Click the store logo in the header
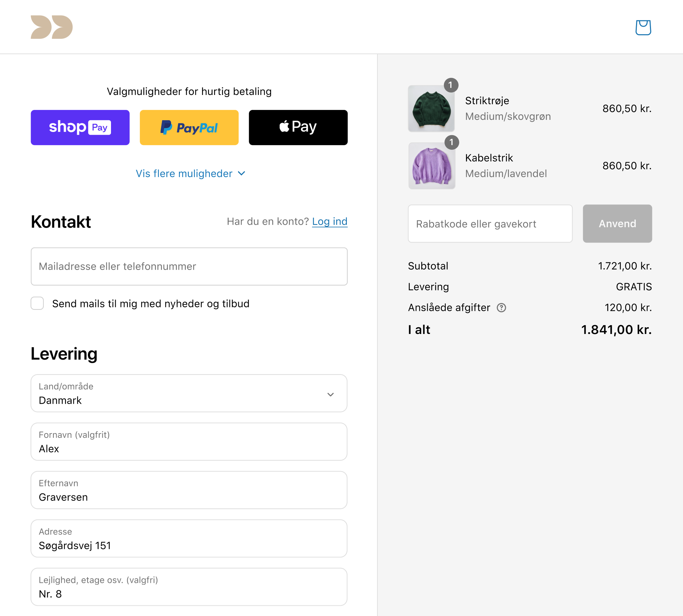This screenshot has height=616, width=683. tap(52, 27)
